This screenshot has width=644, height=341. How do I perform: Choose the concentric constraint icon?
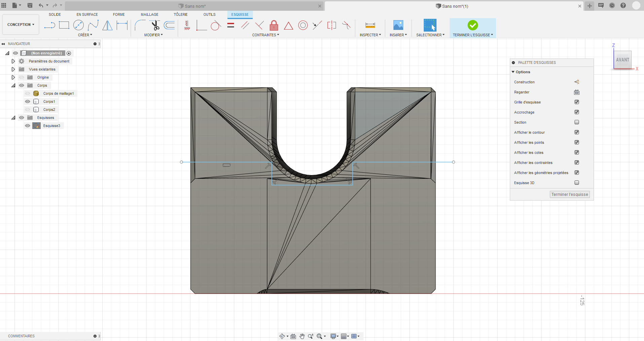tap(303, 25)
